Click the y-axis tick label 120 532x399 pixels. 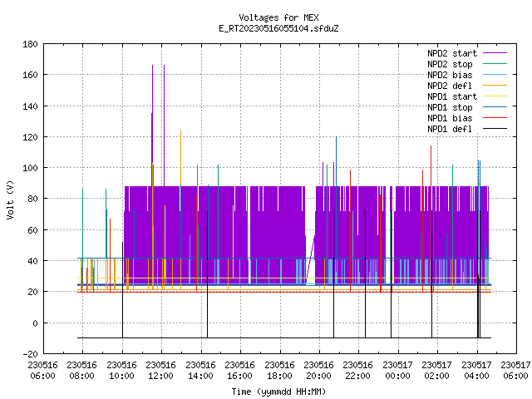[x=30, y=137]
